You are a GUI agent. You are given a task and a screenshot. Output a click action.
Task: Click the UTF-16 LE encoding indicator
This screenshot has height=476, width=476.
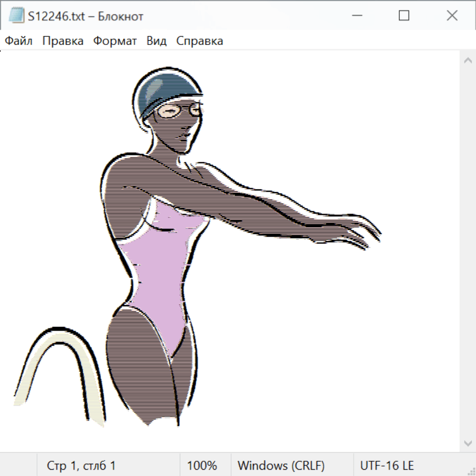(387, 466)
